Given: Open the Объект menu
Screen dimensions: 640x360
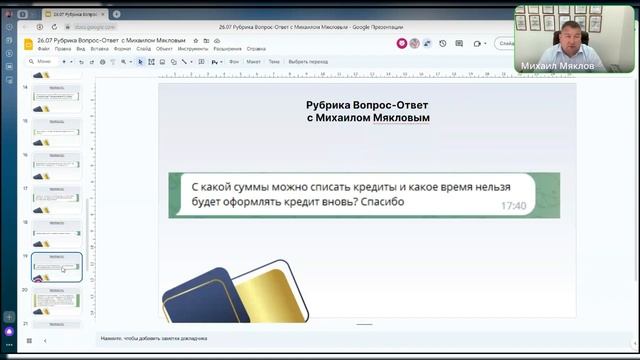Looking at the screenshot, I should click(x=164, y=49).
